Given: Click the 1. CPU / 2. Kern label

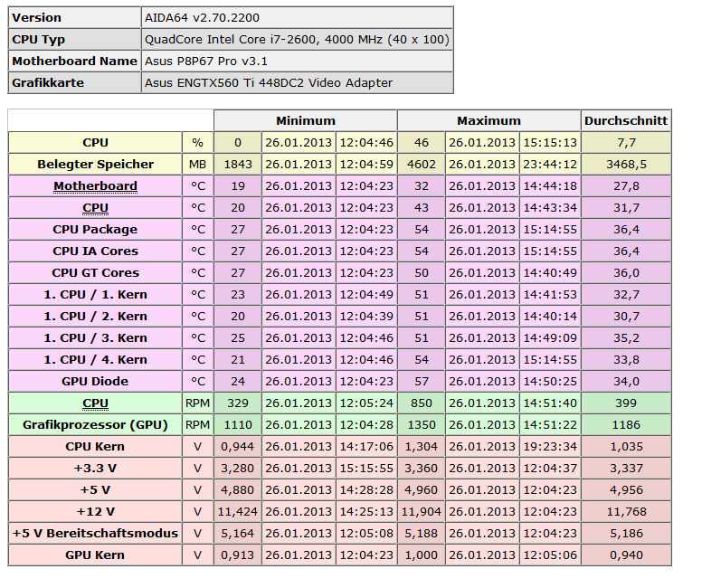Looking at the screenshot, I should (x=95, y=317).
